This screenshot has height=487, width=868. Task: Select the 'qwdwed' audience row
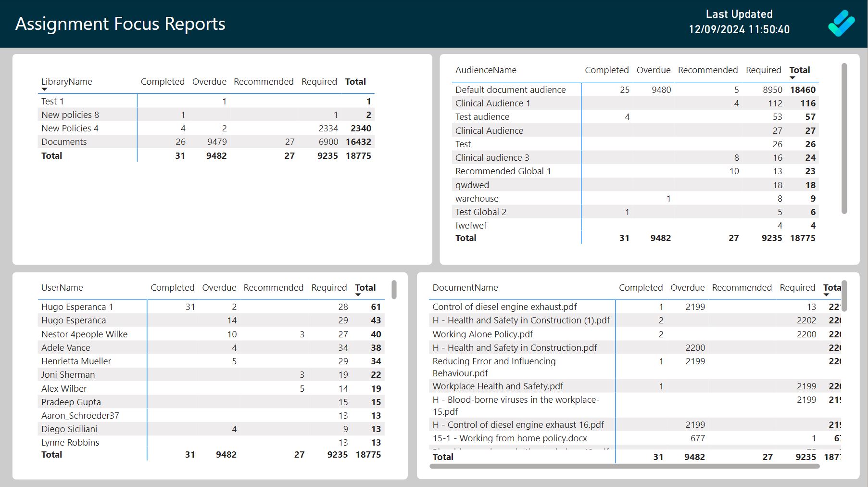tap(635, 185)
